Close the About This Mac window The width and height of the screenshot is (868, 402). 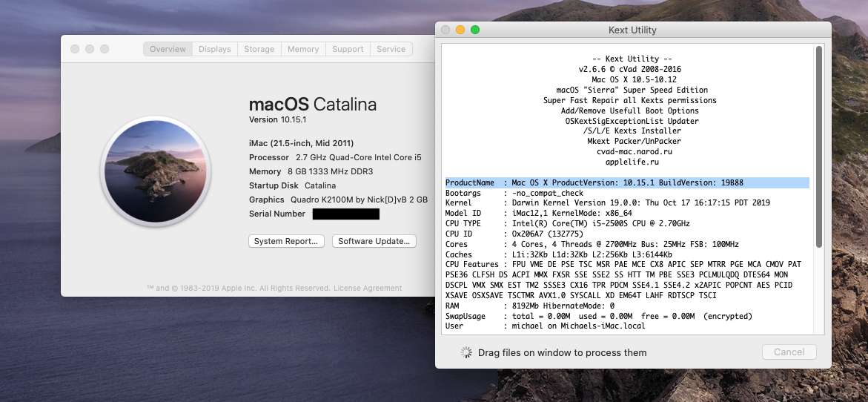75,49
